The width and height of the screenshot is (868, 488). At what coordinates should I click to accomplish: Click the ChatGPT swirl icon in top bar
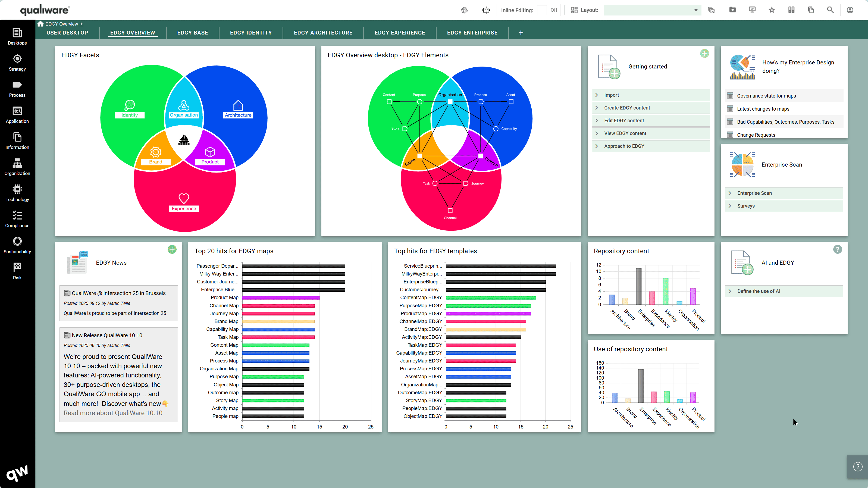click(464, 10)
